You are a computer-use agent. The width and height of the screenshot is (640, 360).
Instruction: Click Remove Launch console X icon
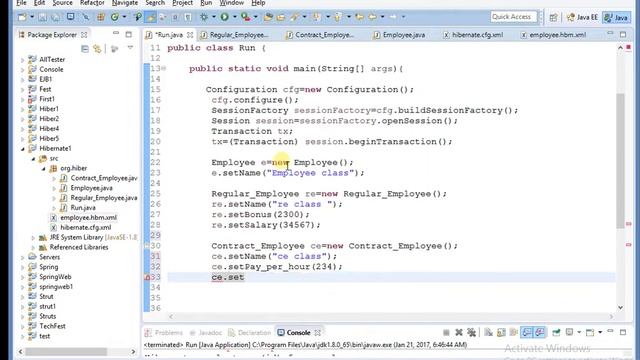pyautogui.click(x=459, y=333)
